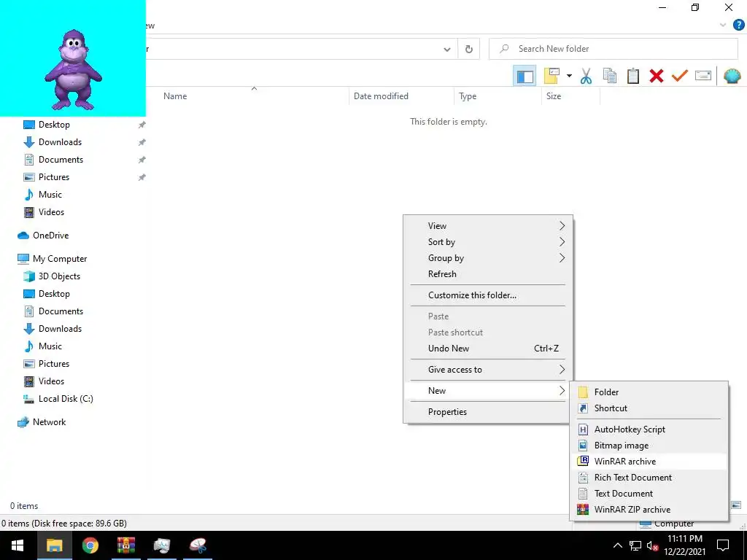The height and width of the screenshot is (560, 747).
Task: Click the Paste clipboard icon
Action: (x=632, y=76)
